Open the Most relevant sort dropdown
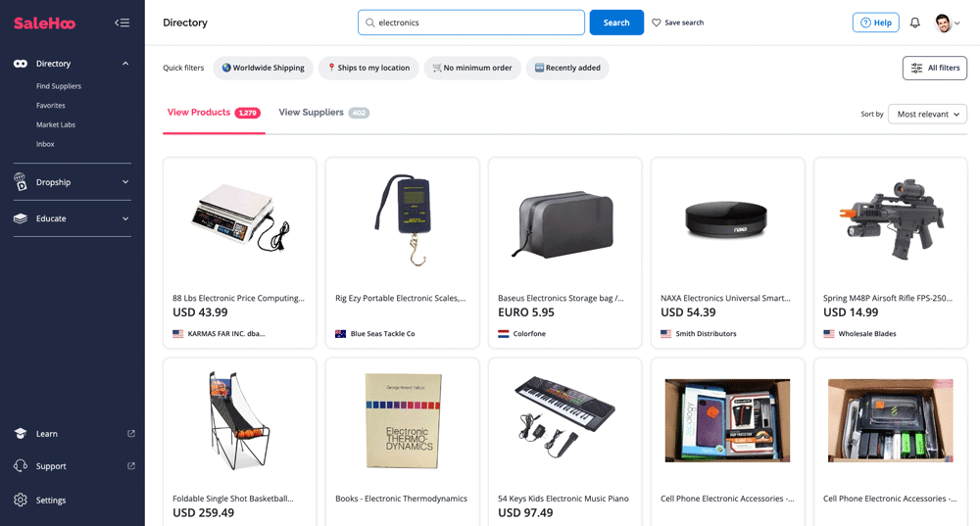This screenshot has height=526, width=980. click(x=927, y=115)
